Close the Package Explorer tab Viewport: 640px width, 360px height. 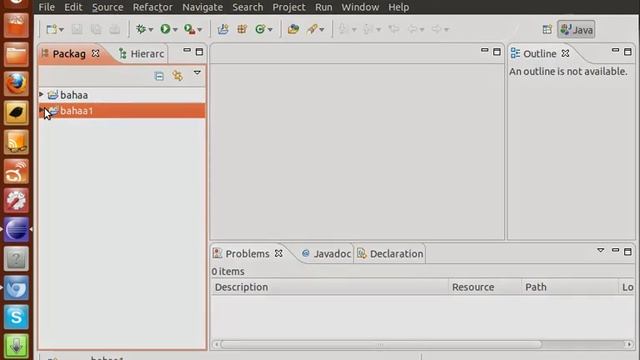point(96,53)
